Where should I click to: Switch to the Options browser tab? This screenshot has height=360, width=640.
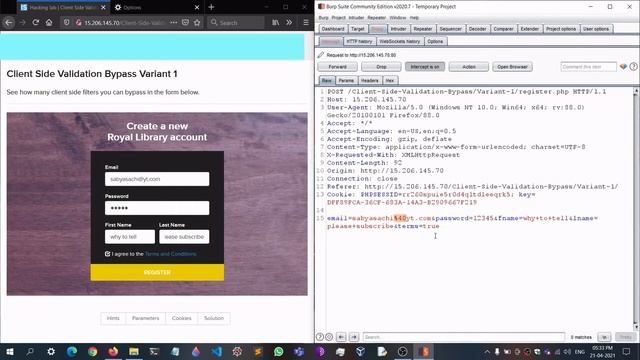click(x=157, y=7)
